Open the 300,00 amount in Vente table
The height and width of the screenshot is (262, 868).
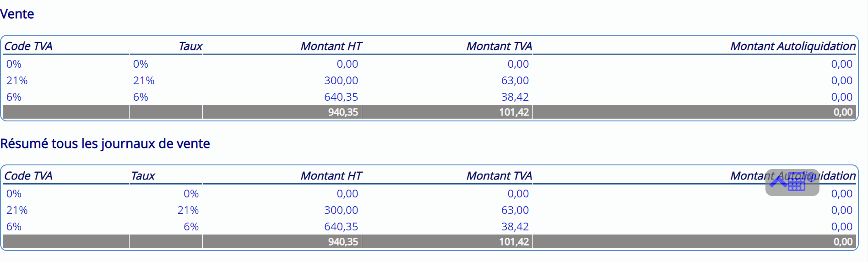(x=341, y=81)
